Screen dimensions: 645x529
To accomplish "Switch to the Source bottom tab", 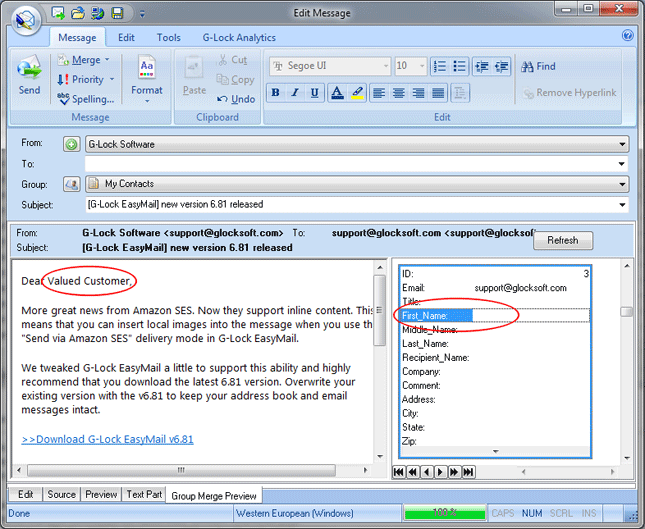I will tap(61, 494).
